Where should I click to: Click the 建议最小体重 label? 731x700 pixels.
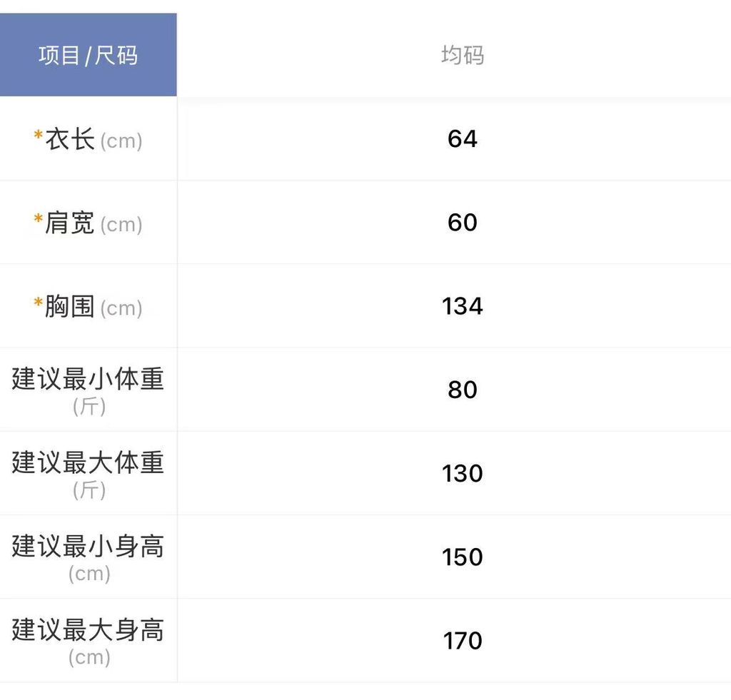(x=88, y=379)
